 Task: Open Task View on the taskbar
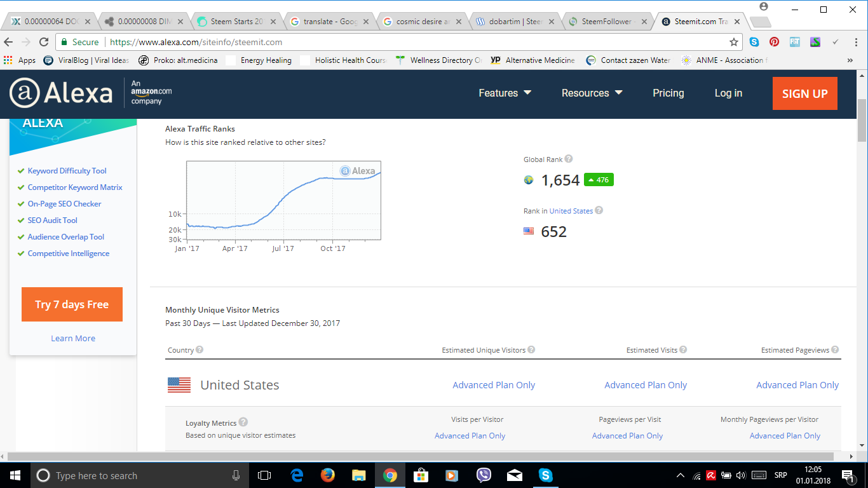tap(264, 475)
